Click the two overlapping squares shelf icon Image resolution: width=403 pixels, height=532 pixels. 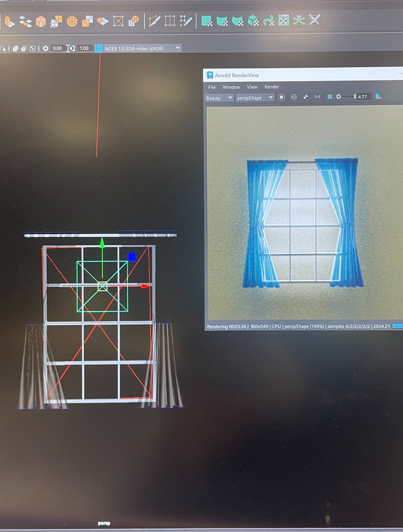(x=87, y=21)
